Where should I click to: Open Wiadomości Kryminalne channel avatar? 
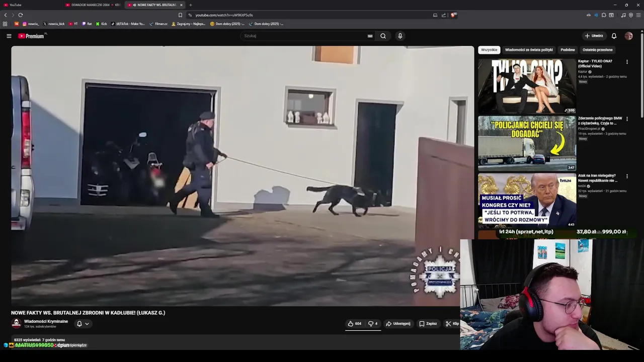(x=16, y=323)
